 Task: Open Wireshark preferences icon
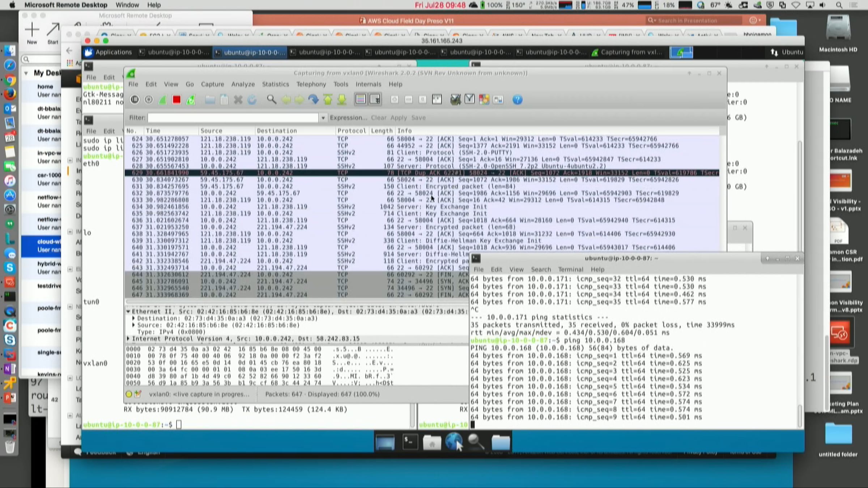498,99
